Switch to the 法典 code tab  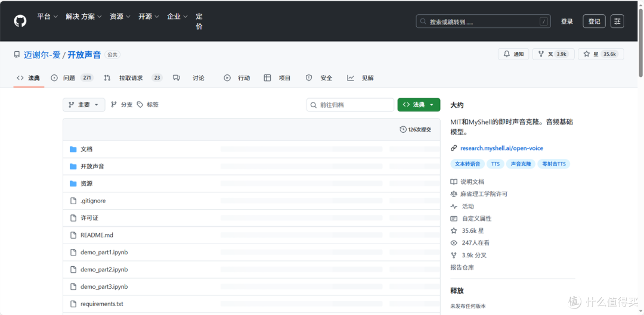click(x=29, y=78)
